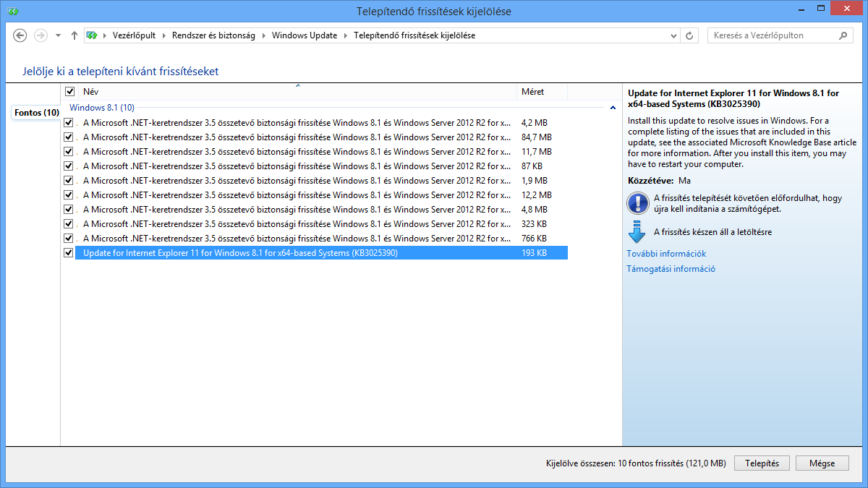Open További információk link
The image size is (868, 488).
click(x=666, y=254)
